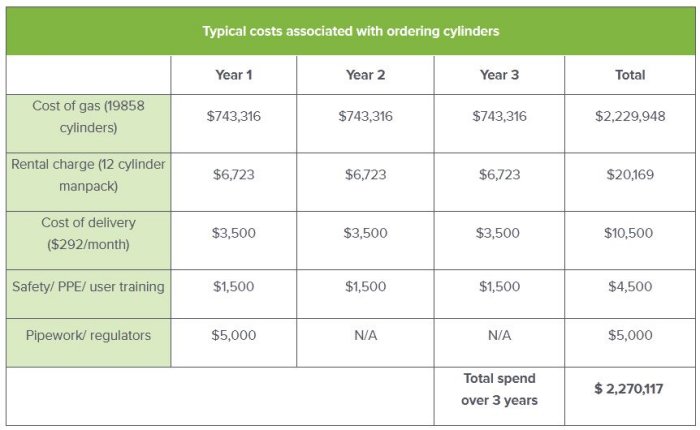The height and width of the screenshot is (430, 700).
Task: Select the Cost of delivery row label
Action: tap(89, 232)
